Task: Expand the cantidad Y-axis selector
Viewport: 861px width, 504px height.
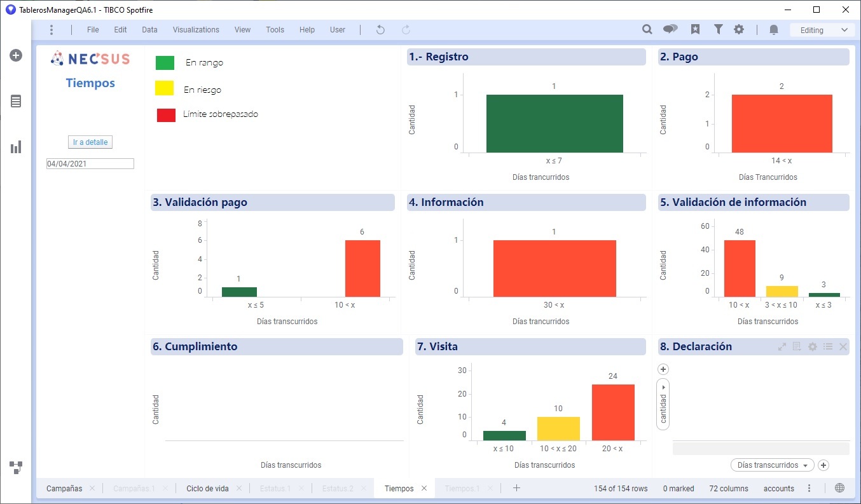Action: pyautogui.click(x=663, y=404)
